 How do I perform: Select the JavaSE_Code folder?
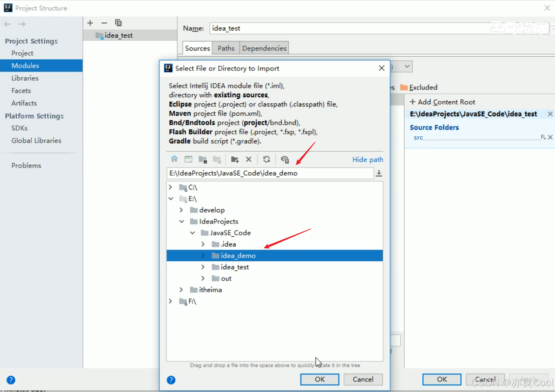pos(230,233)
